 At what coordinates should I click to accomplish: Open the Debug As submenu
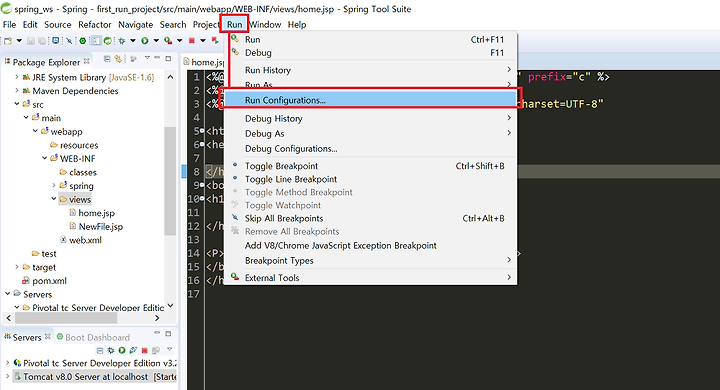[x=370, y=134]
